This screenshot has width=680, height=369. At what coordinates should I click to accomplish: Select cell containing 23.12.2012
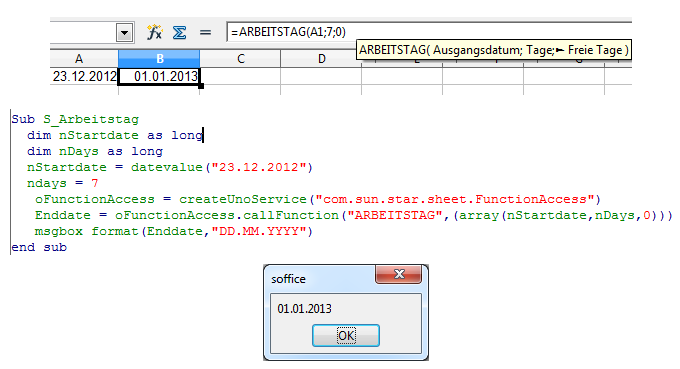84,76
